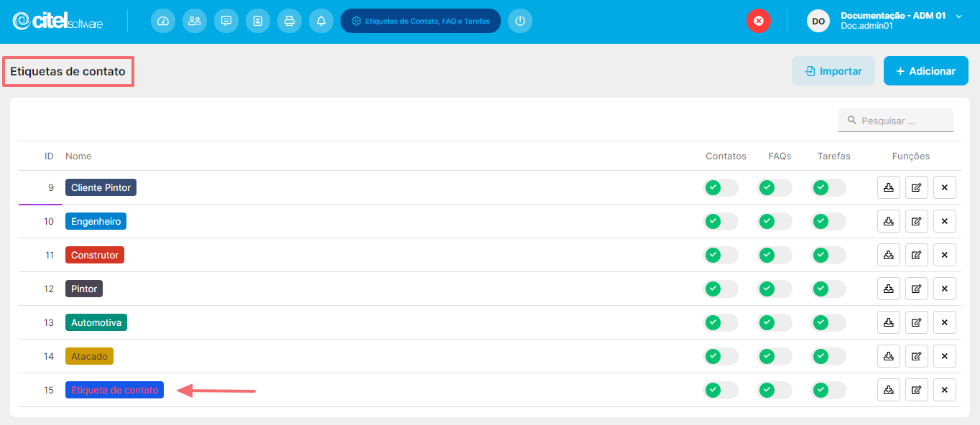Viewport: 980px width, 425px height.
Task: Toggle Tarefas for Automotiva
Action: (x=828, y=322)
